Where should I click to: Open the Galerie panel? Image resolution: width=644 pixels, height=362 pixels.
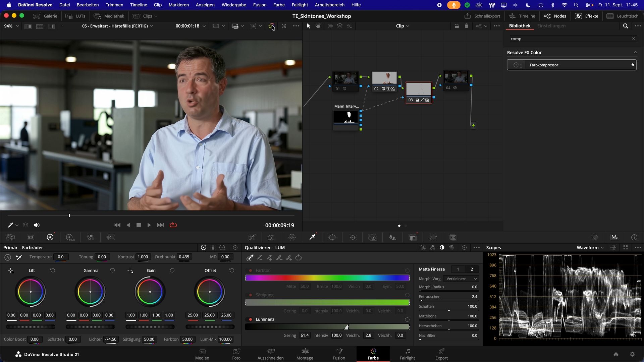pos(46,16)
